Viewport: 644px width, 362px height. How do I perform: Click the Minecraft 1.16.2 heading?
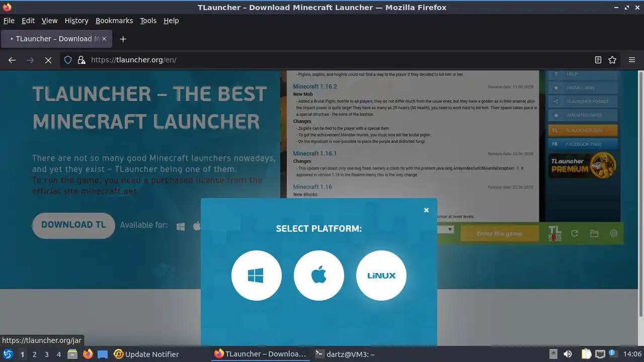315,86
